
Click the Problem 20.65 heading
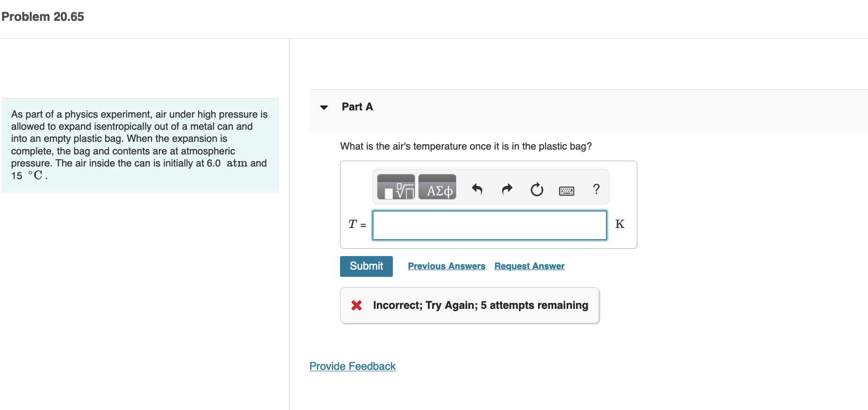click(x=43, y=17)
